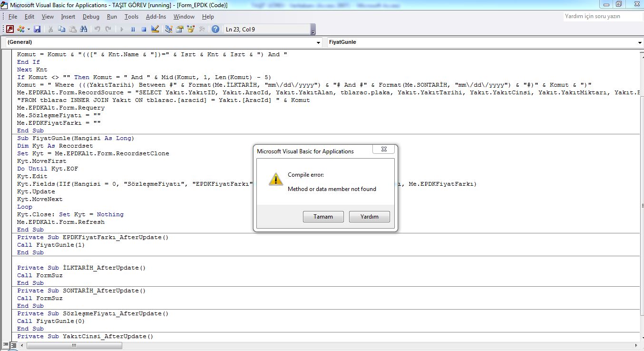Open the Insert Object dropdown arrow
This screenshot has height=351, width=644.
pyautogui.click(x=29, y=29)
